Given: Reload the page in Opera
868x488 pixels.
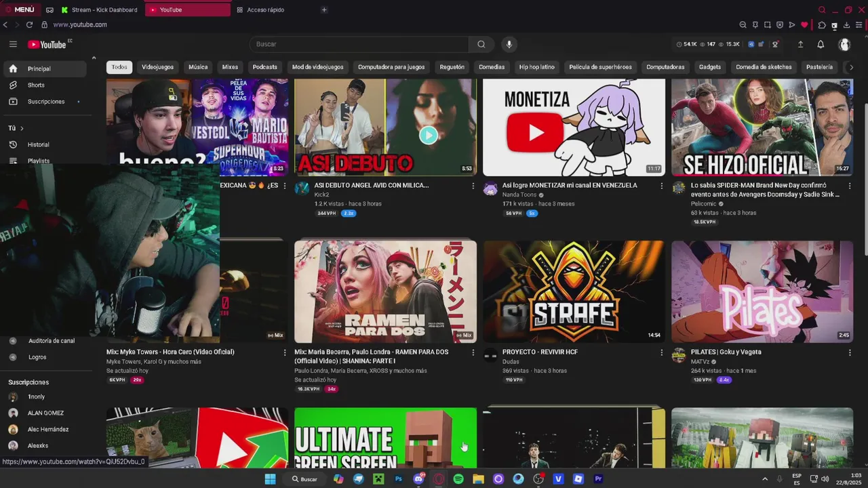Looking at the screenshot, I should (x=29, y=24).
